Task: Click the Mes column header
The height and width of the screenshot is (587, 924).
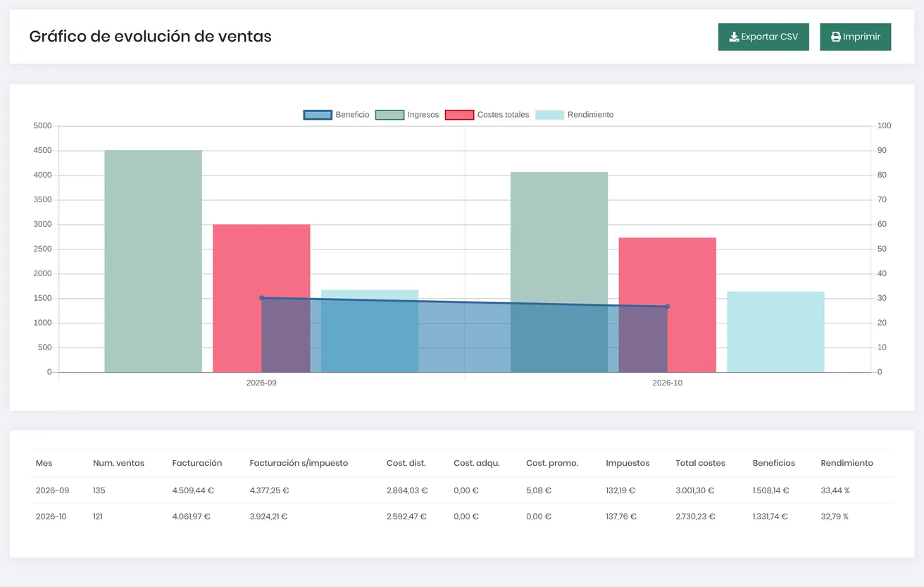Action: (44, 463)
